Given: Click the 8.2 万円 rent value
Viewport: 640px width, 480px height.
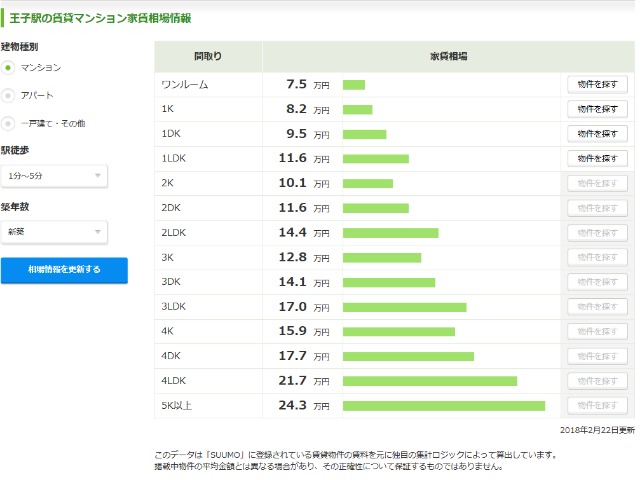Looking at the screenshot, I should [x=308, y=109].
